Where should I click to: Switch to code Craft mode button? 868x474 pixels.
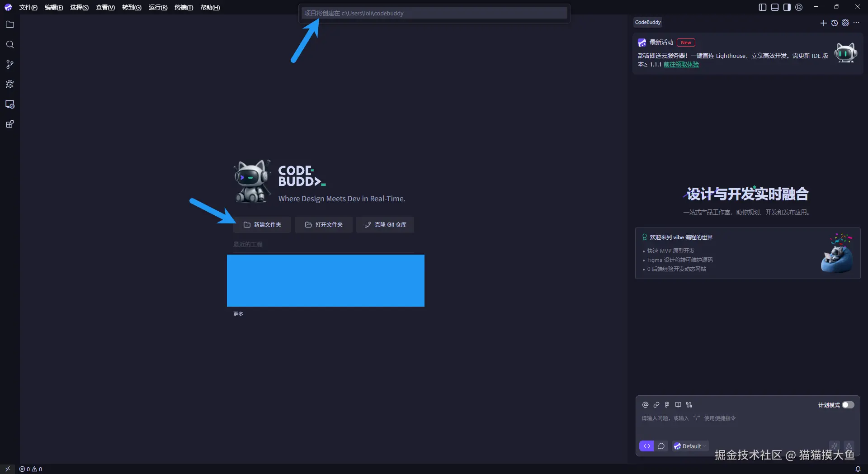[x=646, y=446]
